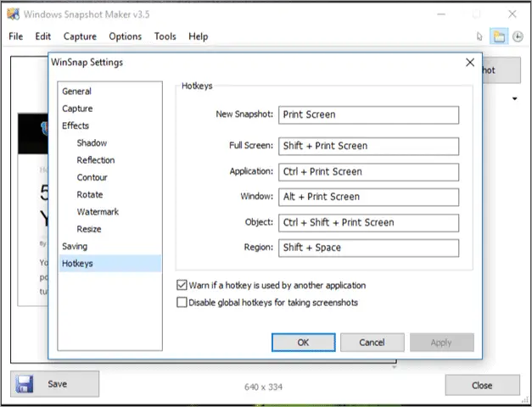Click the folder icon in the toolbar
This screenshot has height=407, width=532.
pos(499,36)
